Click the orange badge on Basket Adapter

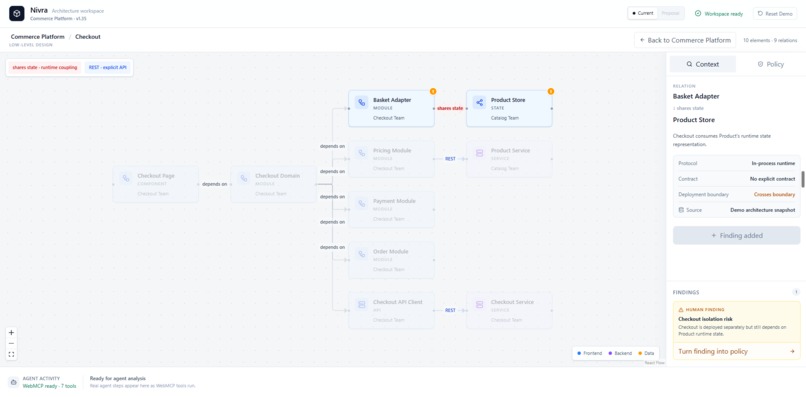coord(433,92)
